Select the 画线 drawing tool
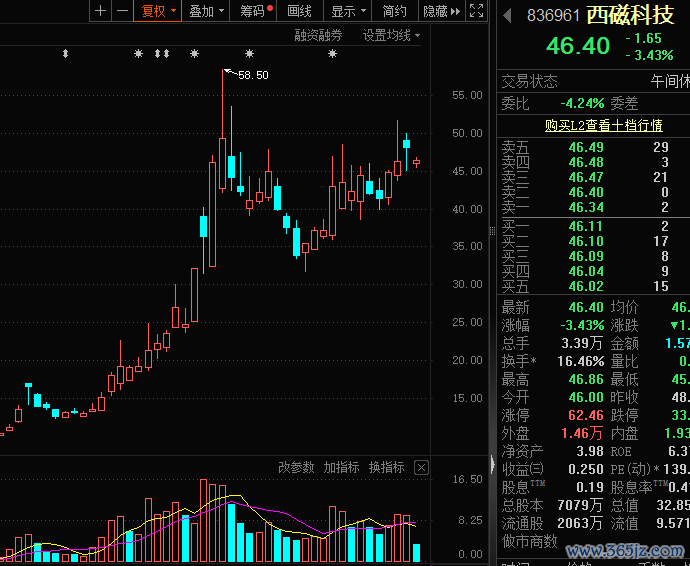690x566 pixels. click(300, 11)
